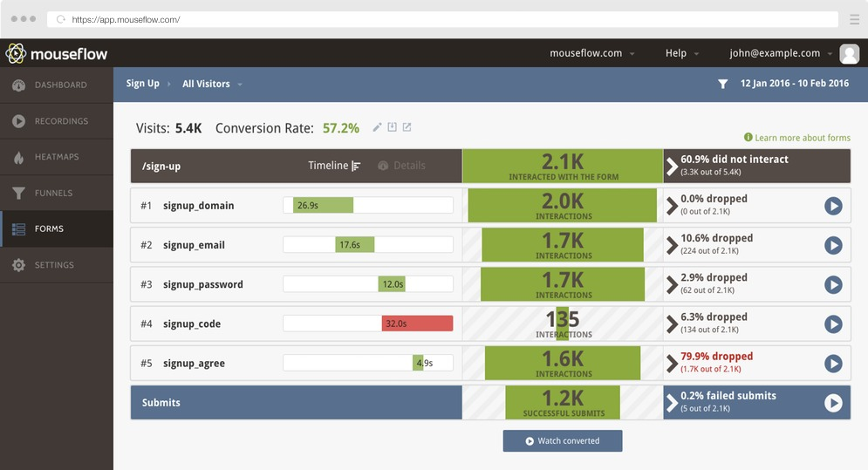Play recordings for signup_domain drop-offs
Viewport: 868px width, 470px height.
coord(833,206)
